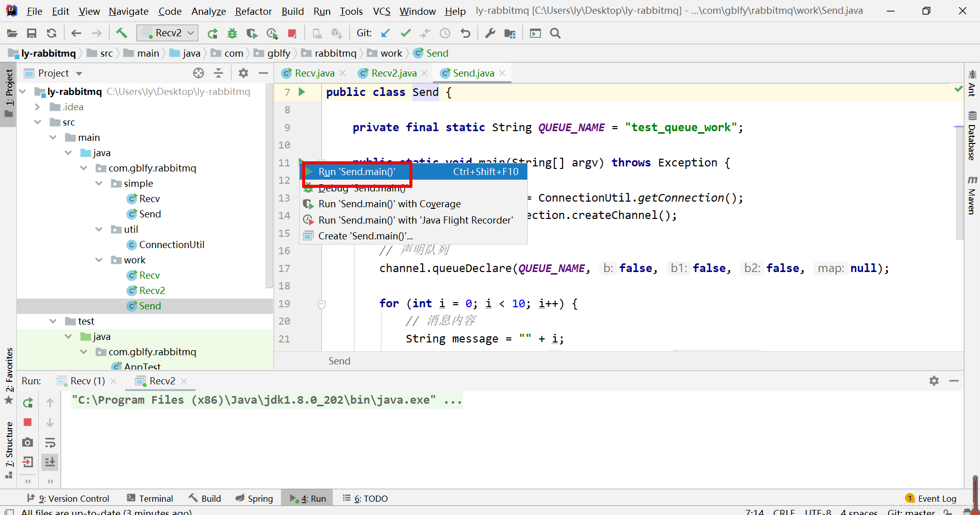The image size is (980, 515).
Task: Click Git: master branch in status bar
Action: tap(911, 511)
